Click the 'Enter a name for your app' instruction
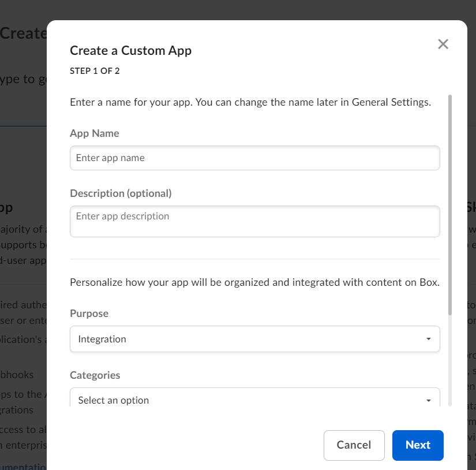 point(250,103)
